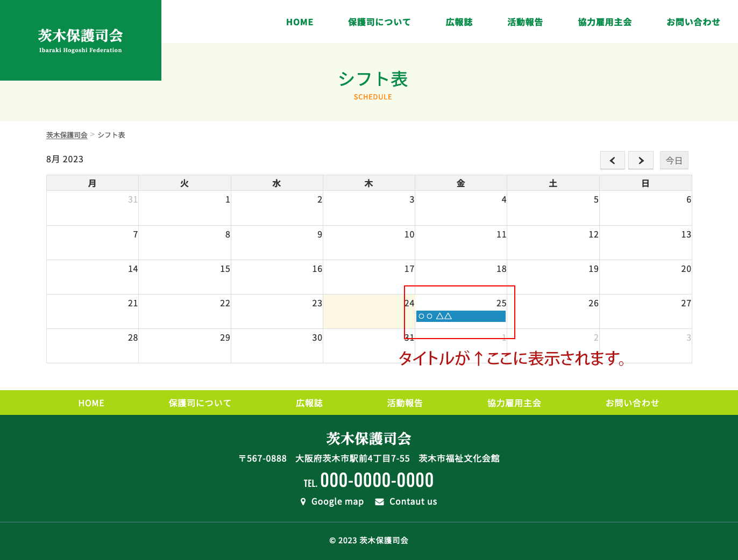Click the next month arrow button
Image resolution: width=738 pixels, height=560 pixels.
coord(641,160)
